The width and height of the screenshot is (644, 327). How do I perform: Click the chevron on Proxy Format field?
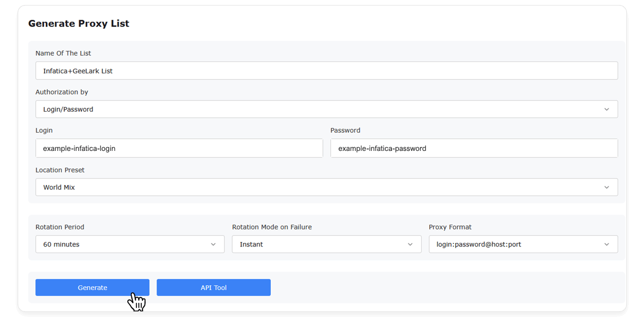click(x=607, y=244)
